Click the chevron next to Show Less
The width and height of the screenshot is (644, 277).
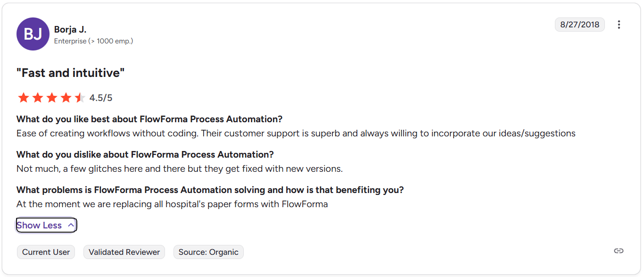[71, 225]
